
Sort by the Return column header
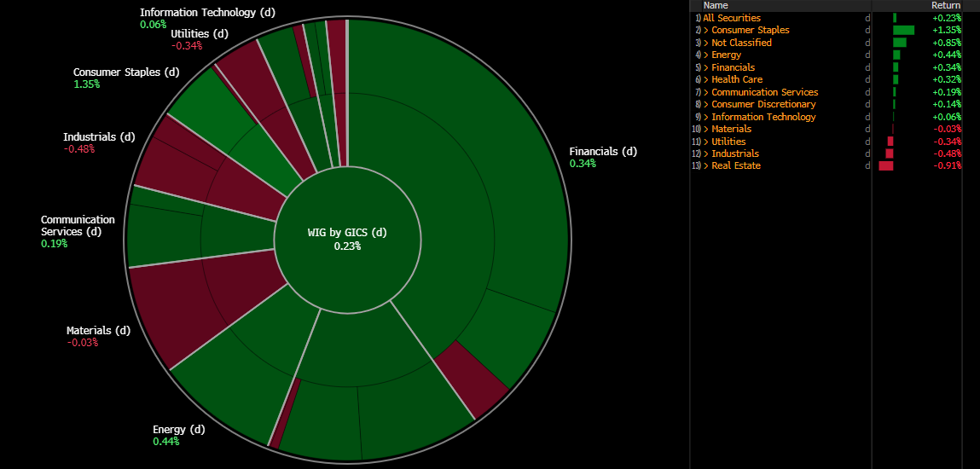point(946,5)
